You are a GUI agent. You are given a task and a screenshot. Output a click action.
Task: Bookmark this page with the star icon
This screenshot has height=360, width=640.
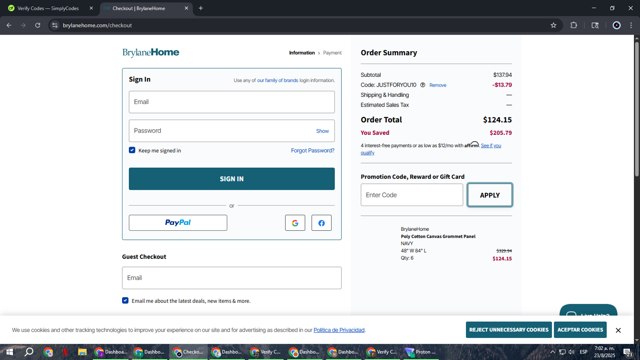tap(553, 25)
